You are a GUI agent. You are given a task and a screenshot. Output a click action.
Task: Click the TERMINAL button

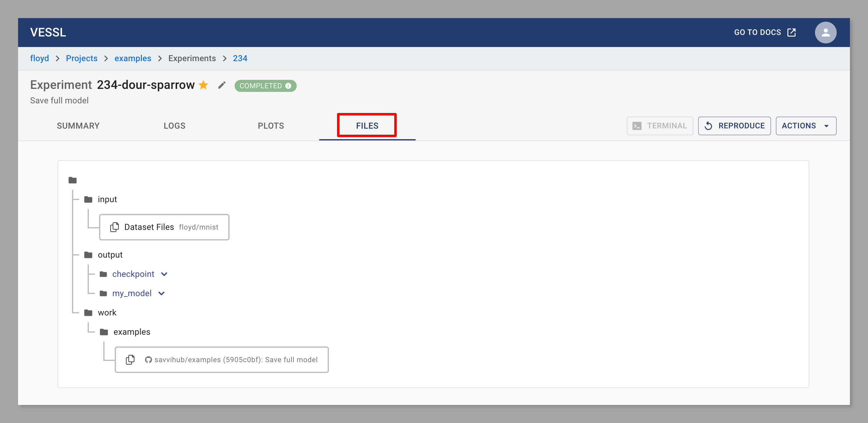(660, 126)
